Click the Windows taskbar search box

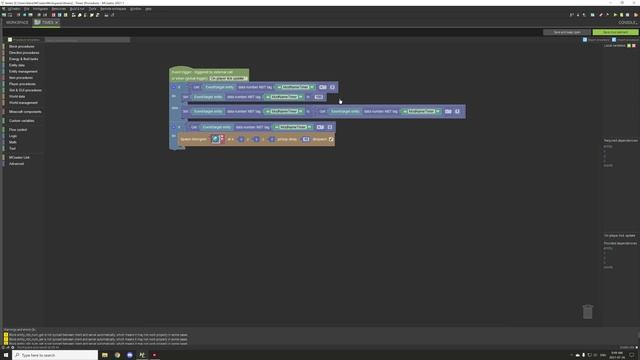[55, 355]
